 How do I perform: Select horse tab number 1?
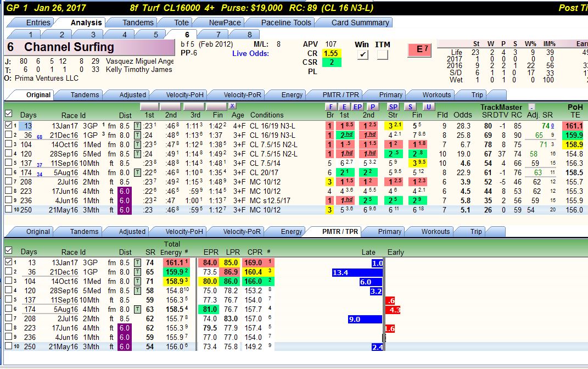pos(30,35)
